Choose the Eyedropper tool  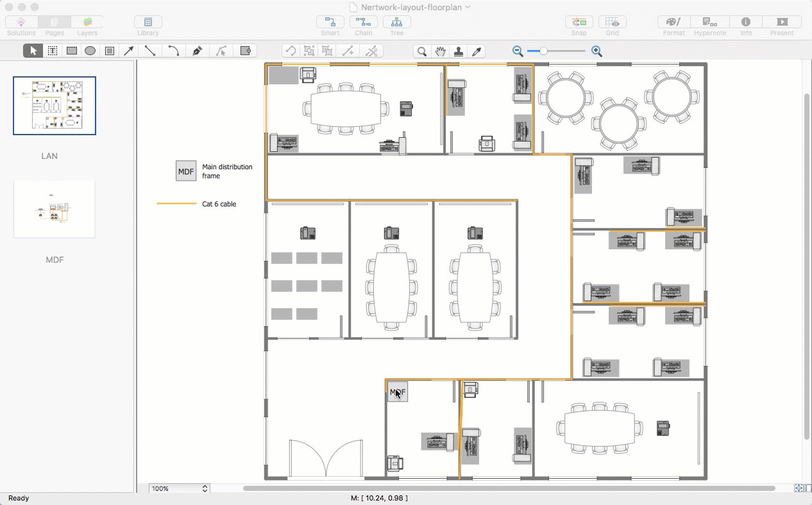(477, 52)
